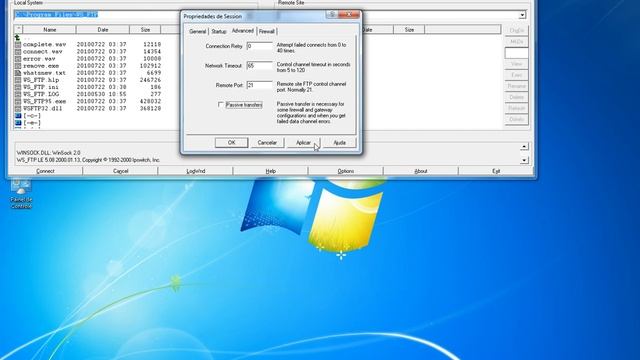Click the Cancel button in the bottom bar
Screen dimensions: 640x360
coord(120,171)
